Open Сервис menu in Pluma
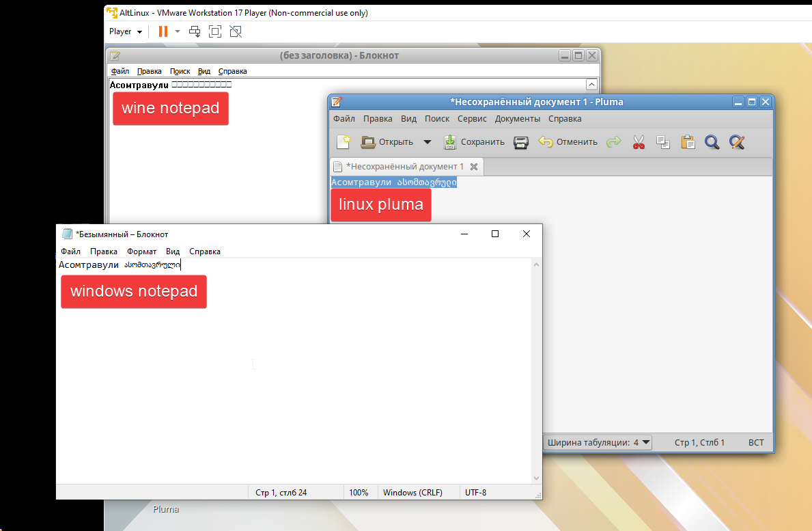The image size is (812, 531). [x=472, y=119]
